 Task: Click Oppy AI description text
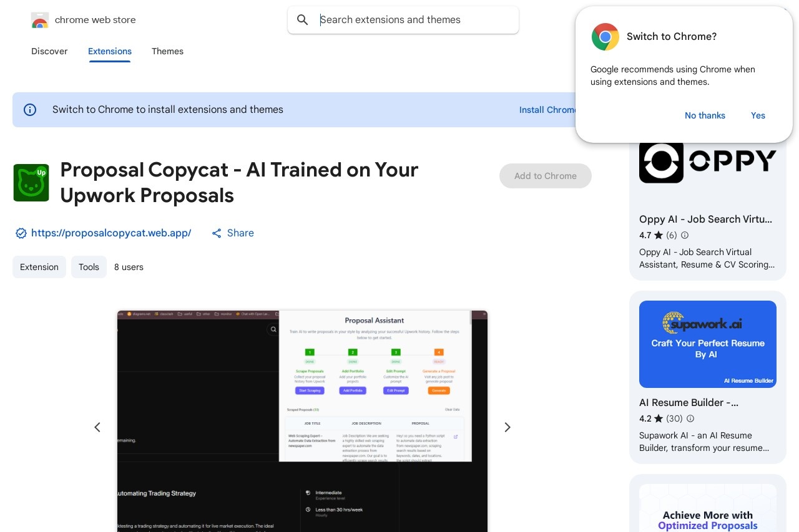coord(707,258)
